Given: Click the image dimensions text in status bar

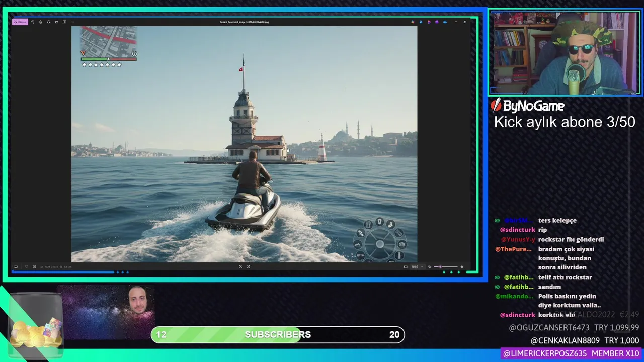Looking at the screenshot, I should pyautogui.click(x=51, y=267).
